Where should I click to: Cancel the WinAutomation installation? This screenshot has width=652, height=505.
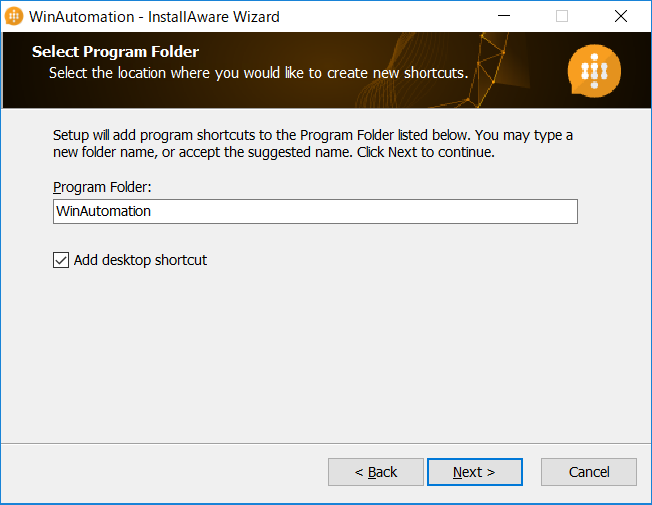tap(589, 472)
